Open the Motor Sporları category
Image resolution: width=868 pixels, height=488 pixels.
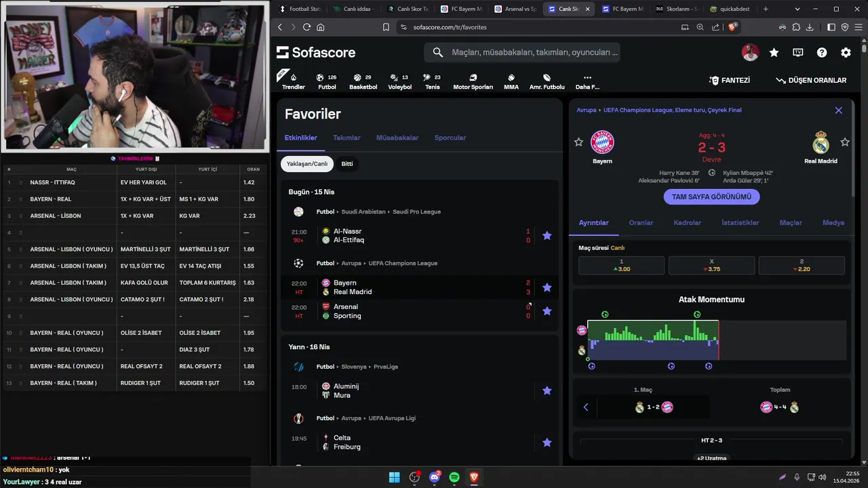(473, 81)
